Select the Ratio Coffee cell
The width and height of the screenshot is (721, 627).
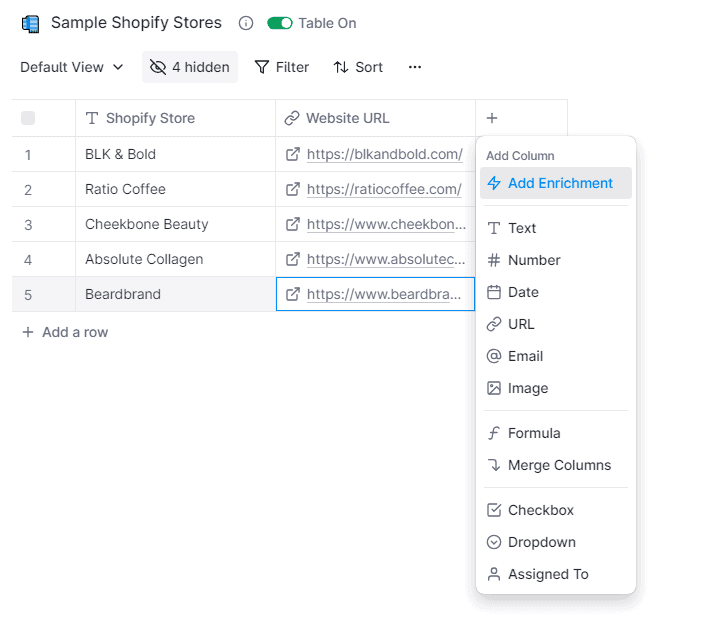(176, 189)
